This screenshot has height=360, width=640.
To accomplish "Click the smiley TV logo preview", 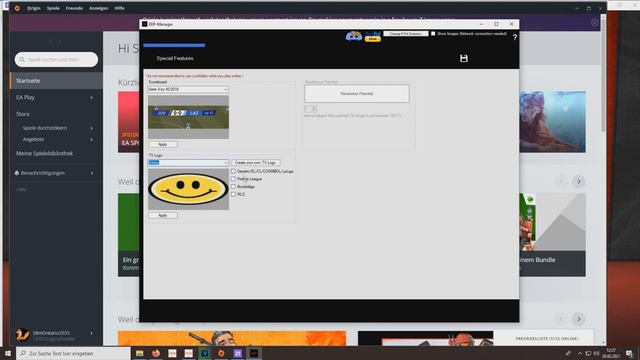I will 188,189.
